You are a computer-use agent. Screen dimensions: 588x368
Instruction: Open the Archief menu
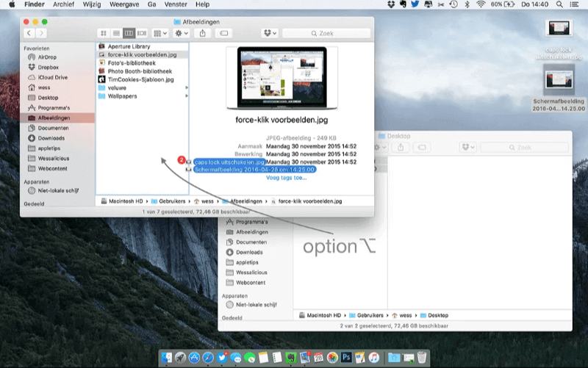(x=63, y=4)
